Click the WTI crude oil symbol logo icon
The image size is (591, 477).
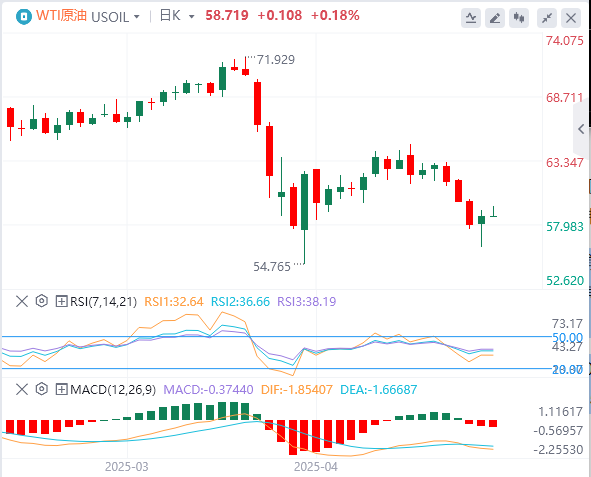[x=24, y=17]
